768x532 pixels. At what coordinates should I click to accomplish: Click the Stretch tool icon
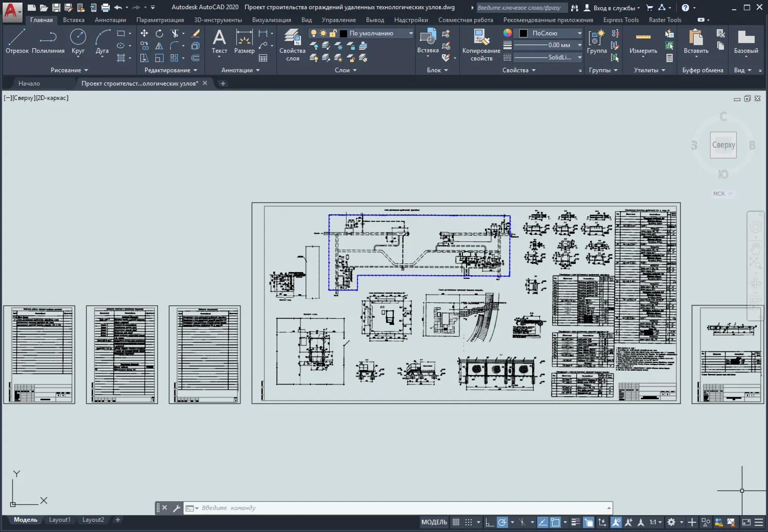[145, 58]
